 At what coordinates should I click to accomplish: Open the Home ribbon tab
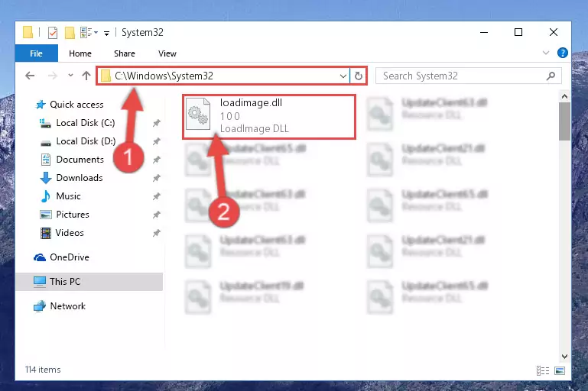click(x=80, y=53)
